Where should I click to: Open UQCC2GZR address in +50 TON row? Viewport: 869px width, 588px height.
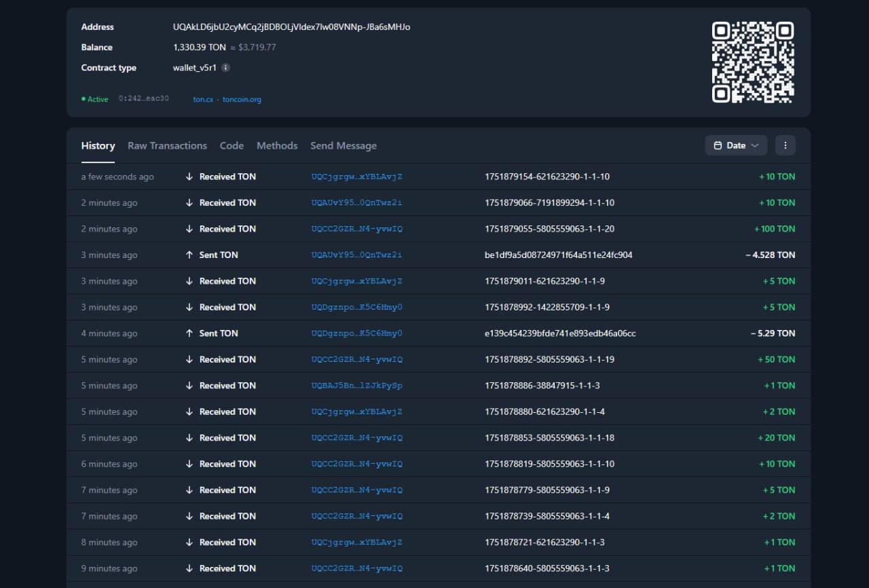point(357,360)
